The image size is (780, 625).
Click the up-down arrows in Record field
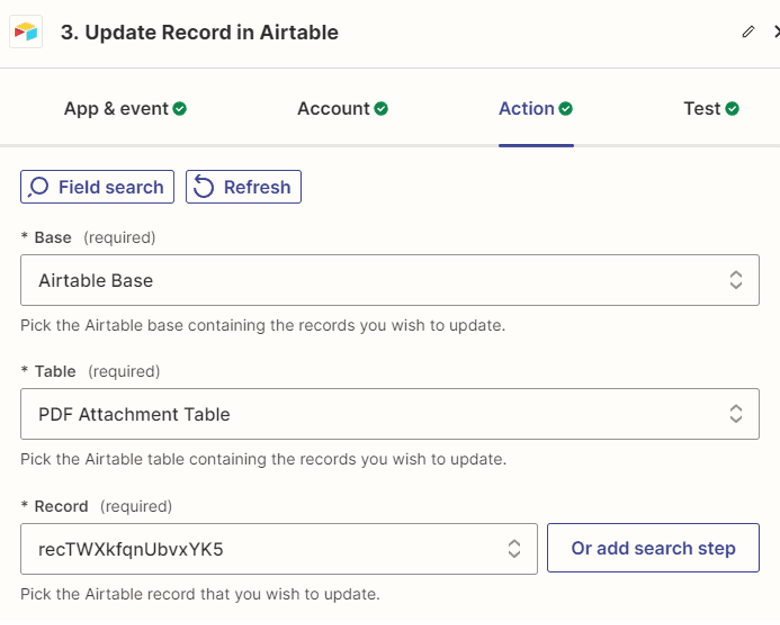click(514, 549)
